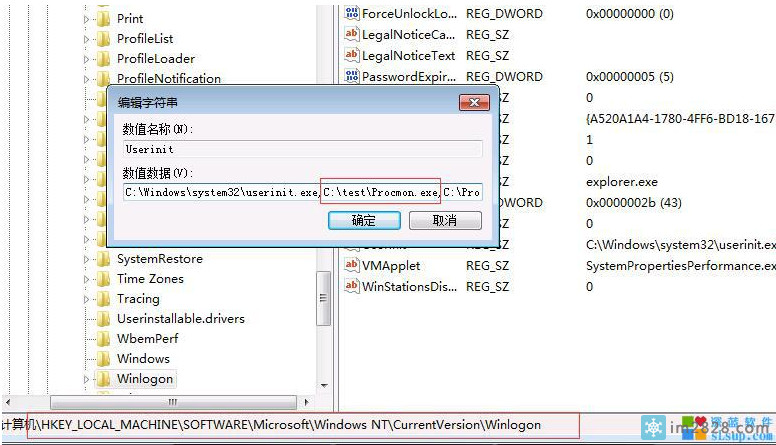Click the tree pane horizontal scrollbar

(170, 403)
